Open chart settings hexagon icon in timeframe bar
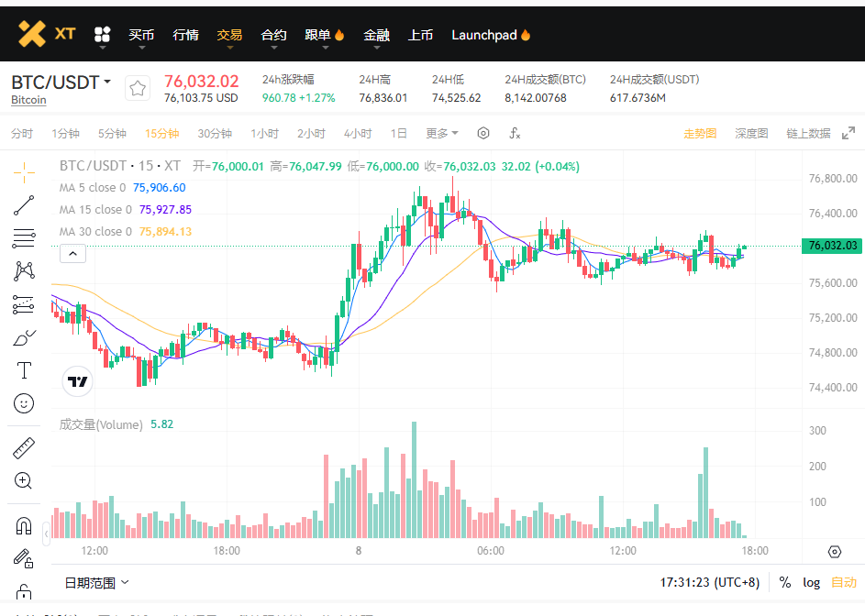The height and width of the screenshot is (616, 865). point(483,134)
